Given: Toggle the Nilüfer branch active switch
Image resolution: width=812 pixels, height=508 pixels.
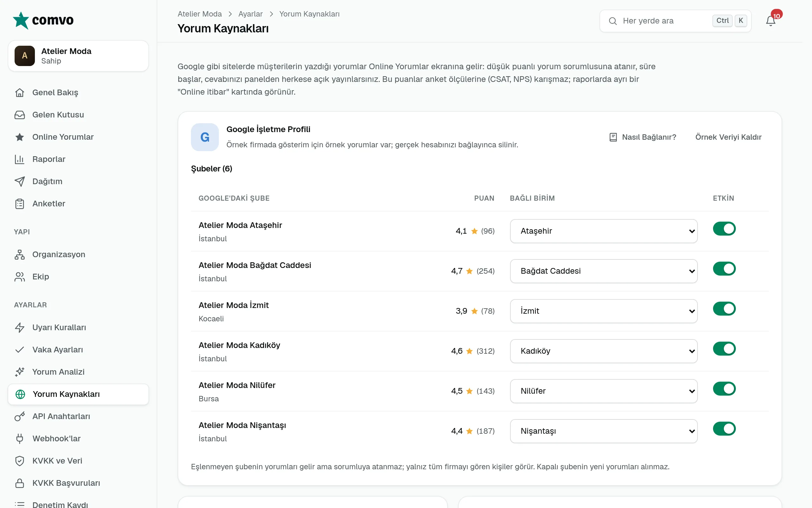Looking at the screenshot, I should pos(724,389).
